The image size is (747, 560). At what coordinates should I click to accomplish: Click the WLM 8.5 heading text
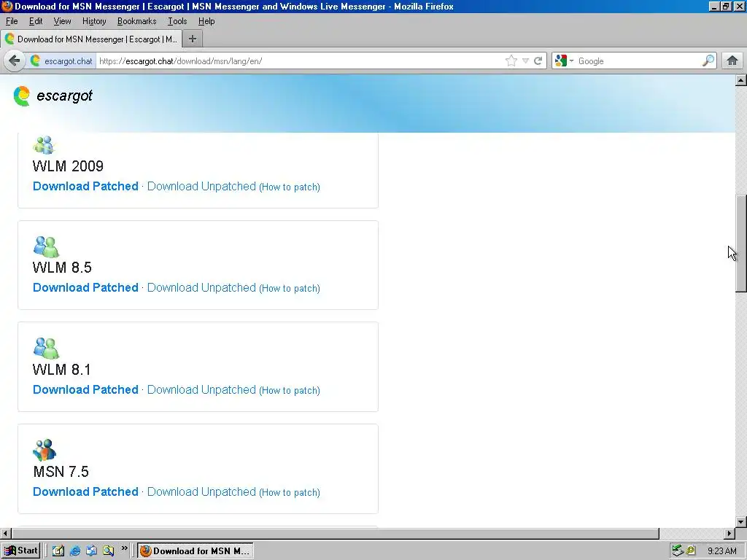pyautogui.click(x=62, y=267)
